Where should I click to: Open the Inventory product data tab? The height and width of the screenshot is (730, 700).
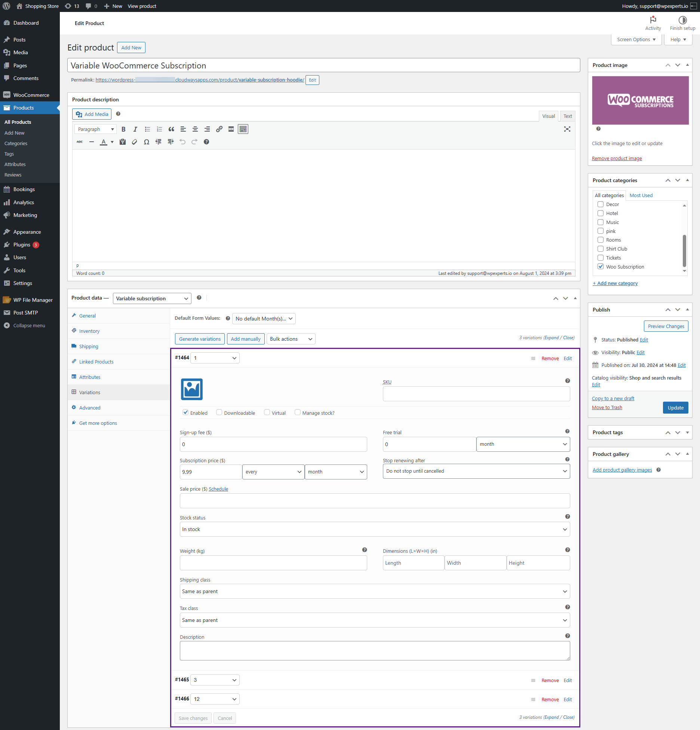pos(89,331)
